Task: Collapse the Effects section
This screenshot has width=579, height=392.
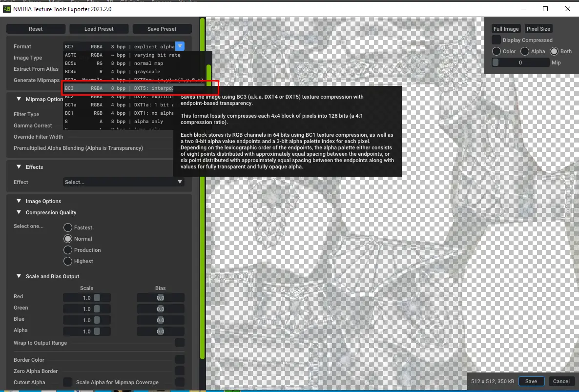Action: pos(19,167)
